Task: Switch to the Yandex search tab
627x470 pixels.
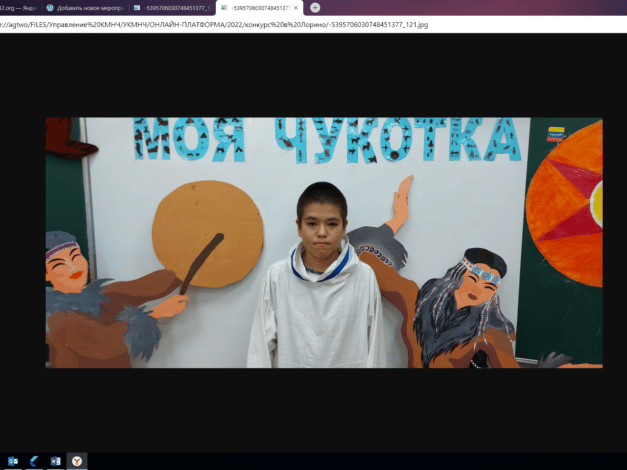Action: coord(18,7)
